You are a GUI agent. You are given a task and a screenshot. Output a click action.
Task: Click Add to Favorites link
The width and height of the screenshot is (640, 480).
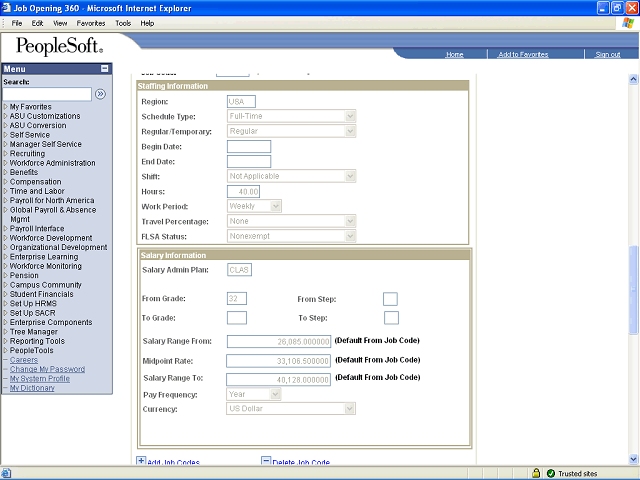pyautogui.click(x=523, y=54)
